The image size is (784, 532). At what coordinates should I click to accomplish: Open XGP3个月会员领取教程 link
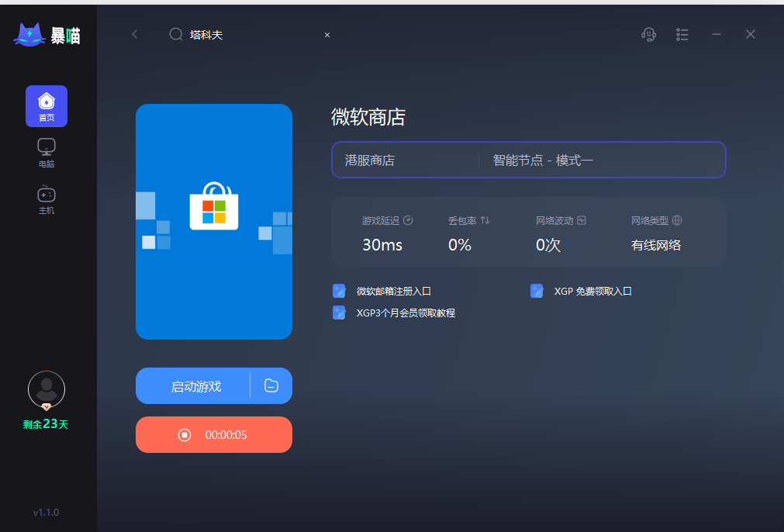[406, 313]
